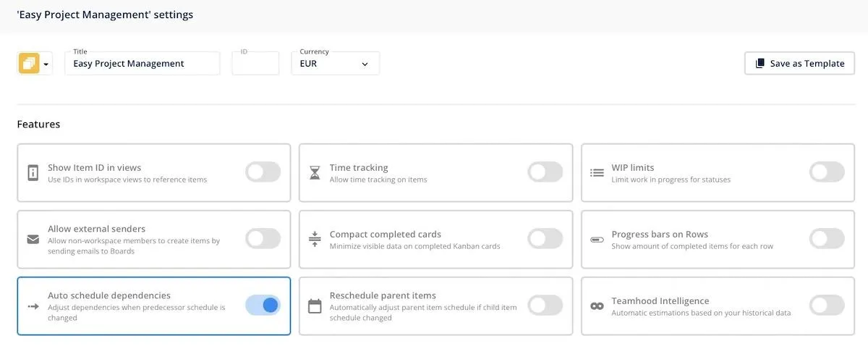Screen dimensions: 868x349
Task: Click the Title input field
Action: pos(142,63)
